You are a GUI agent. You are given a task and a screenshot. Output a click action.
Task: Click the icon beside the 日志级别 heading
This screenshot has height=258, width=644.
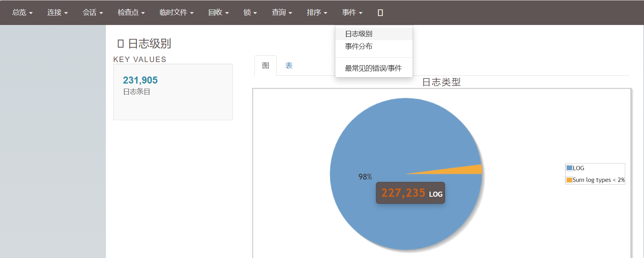click(x=121, y=44)
